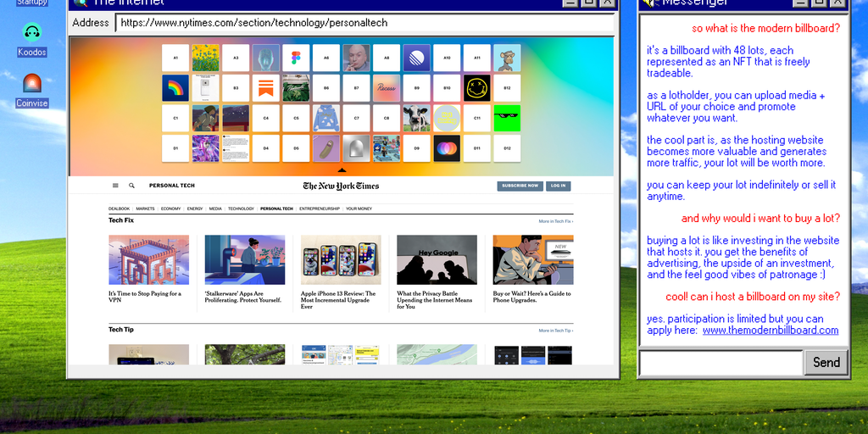The image size is (868, 434).
Task: Click the blue flower painting lot
Action: point(205,58)
